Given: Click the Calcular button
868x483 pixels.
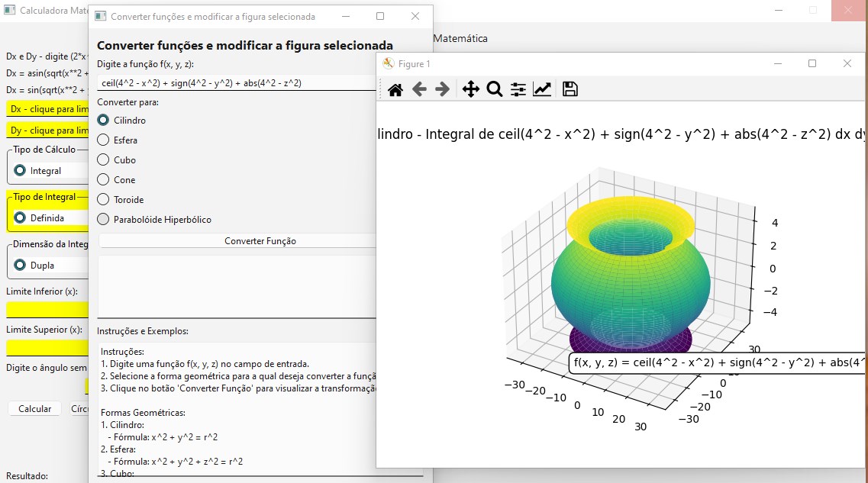Looking at the screenshot, I should coord(34,408).
